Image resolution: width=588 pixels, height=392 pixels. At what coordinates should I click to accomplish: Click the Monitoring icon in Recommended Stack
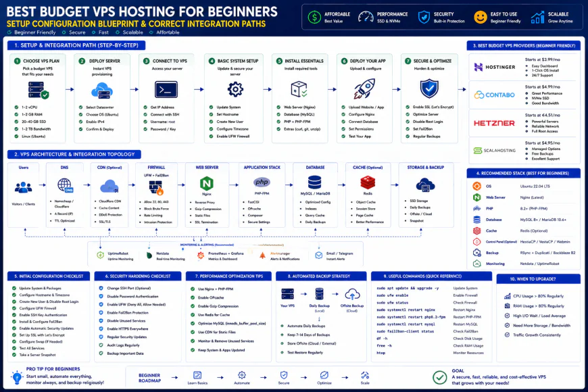click(x=476, y=264)
